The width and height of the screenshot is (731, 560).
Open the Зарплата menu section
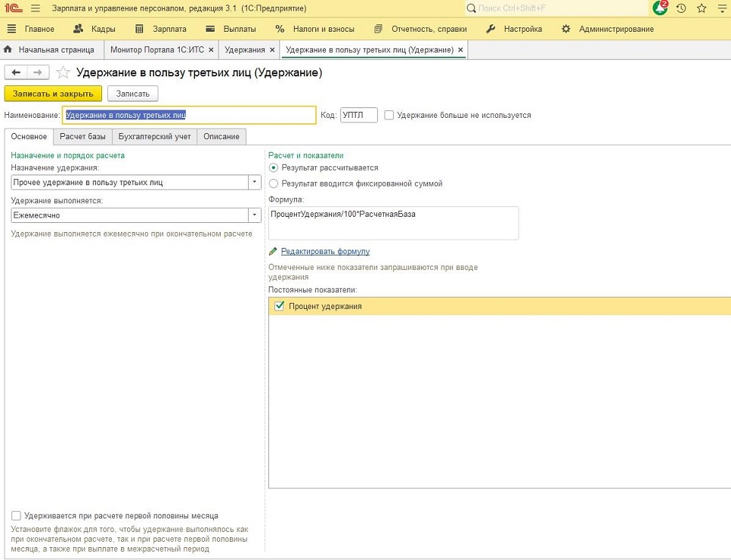coord(169,29)
